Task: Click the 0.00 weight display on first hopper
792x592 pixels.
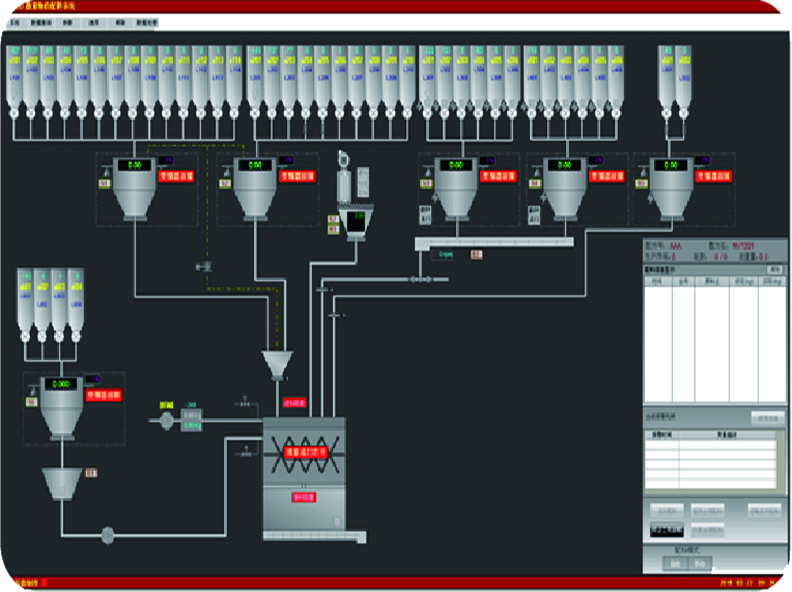Action: pos(133,164)
